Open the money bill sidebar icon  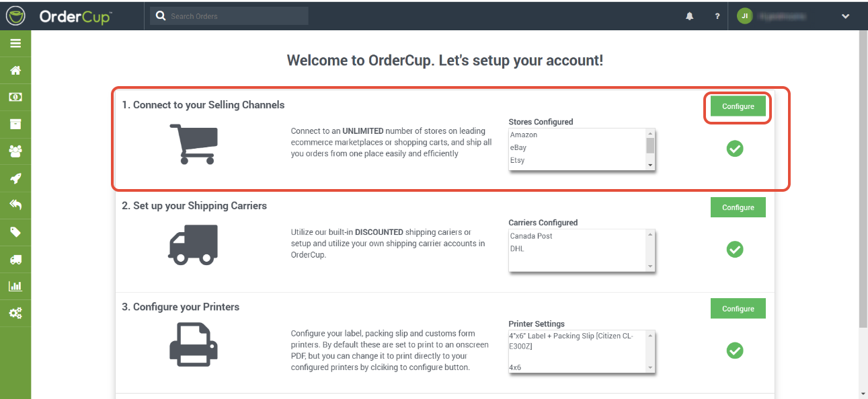(15, 97)
